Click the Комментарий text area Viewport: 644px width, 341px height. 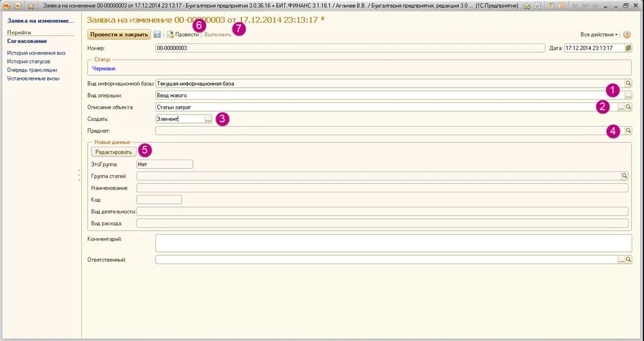[393, 243]
